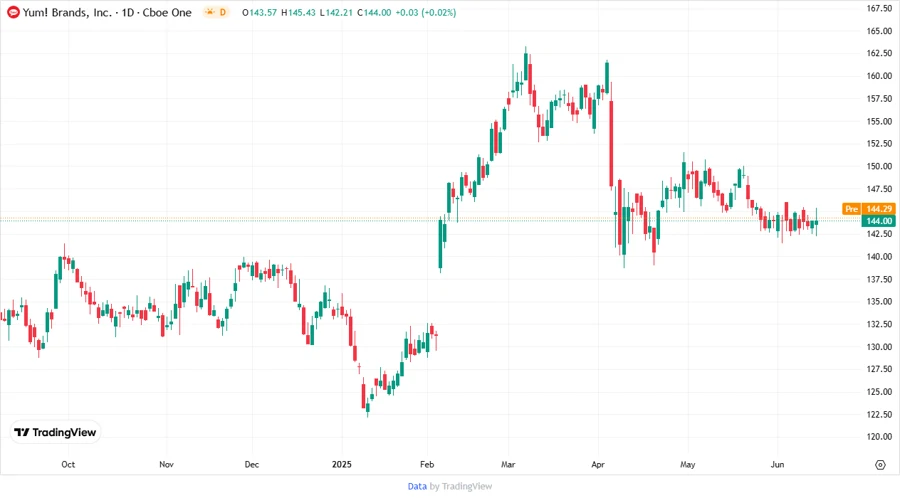Image resolution: width=900 pixels, height=498 pixels.
Task: Open the TradingView logo button
Action: click(x=56, y=432)
